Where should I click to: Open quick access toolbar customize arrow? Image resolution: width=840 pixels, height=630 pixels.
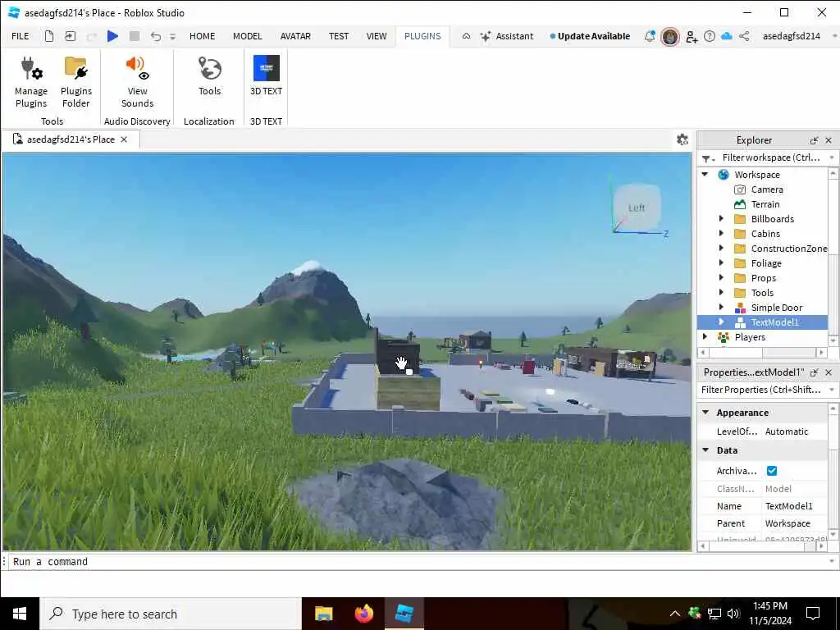pos(172,36)
